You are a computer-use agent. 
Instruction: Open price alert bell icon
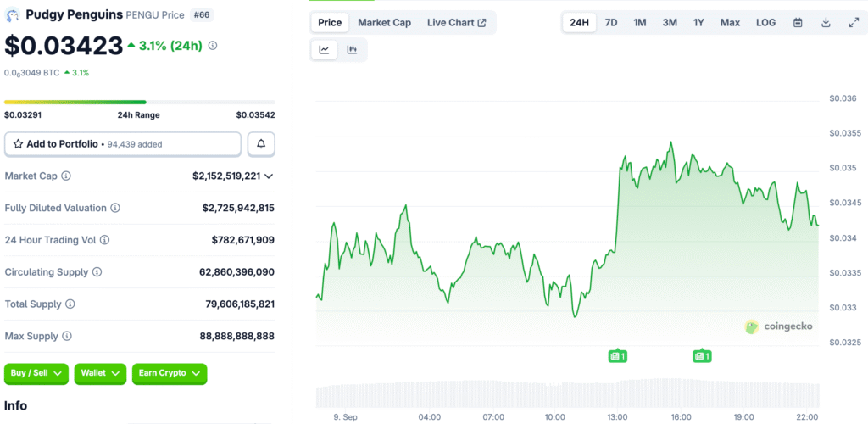(261, 144)
